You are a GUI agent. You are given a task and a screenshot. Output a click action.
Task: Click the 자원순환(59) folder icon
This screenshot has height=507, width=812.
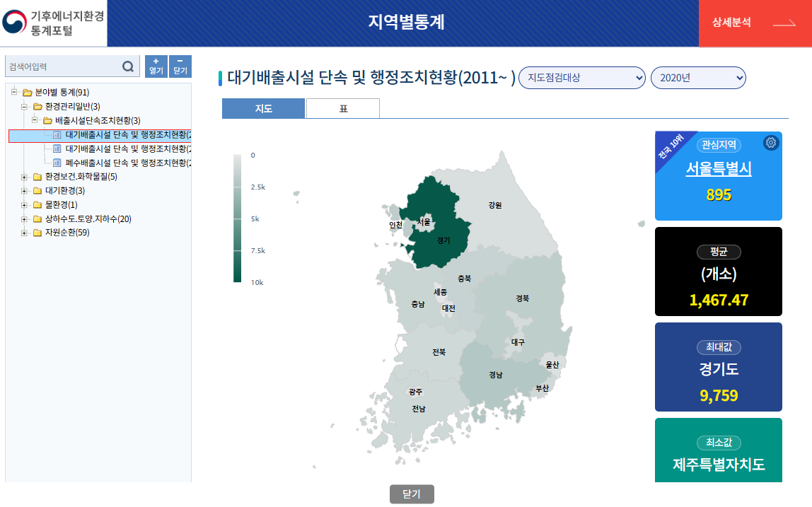(37, 233)
